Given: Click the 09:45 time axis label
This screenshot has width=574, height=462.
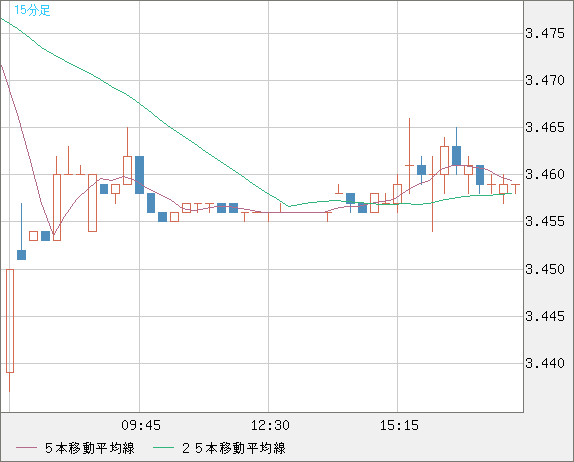Looking at the screenshot, I should [141, 425].
